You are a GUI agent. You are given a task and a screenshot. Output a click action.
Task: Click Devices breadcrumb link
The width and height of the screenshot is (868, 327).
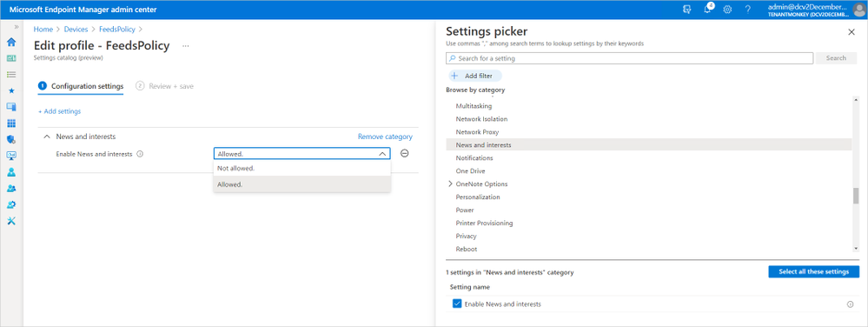pos(76,29)
